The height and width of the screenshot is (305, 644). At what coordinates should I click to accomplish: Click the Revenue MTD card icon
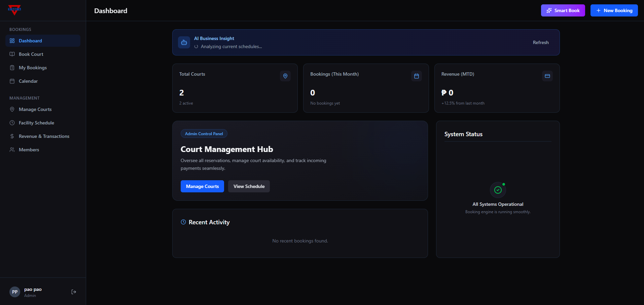[547, 76]
